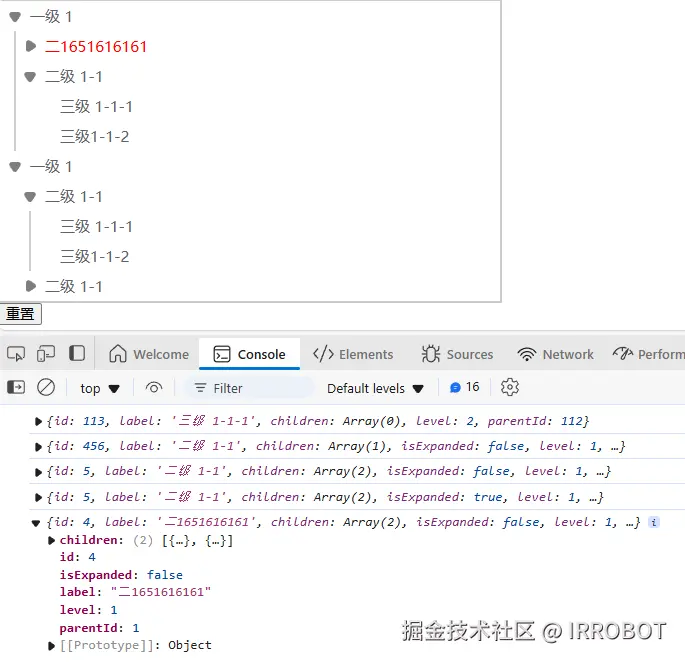Viewport: 685px width, 662px height.
Task: Click the 重置 reset button
Action: (x=21, y=314)
